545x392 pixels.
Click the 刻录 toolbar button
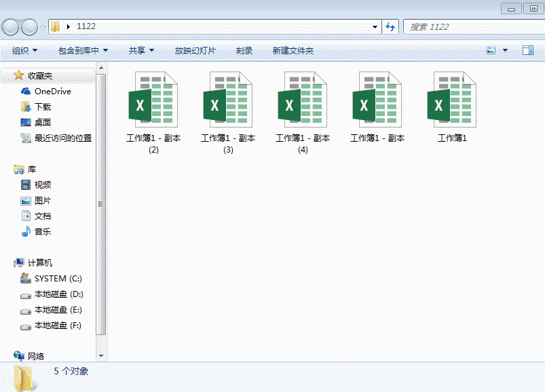[244, 51]
